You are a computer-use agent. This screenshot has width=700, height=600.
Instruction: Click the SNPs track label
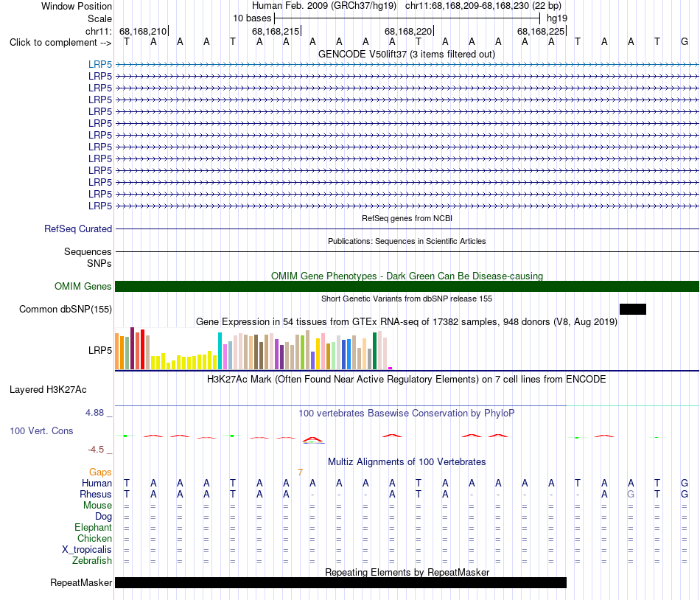99,263
